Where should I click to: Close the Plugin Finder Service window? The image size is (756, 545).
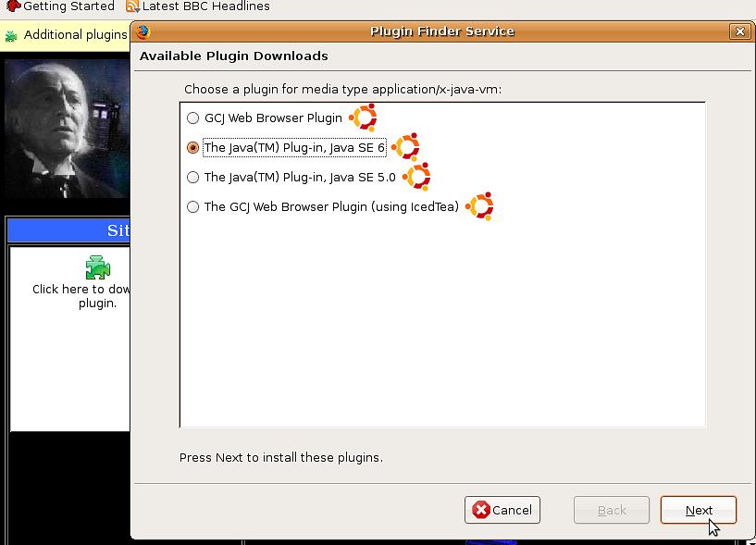(739, 31)
